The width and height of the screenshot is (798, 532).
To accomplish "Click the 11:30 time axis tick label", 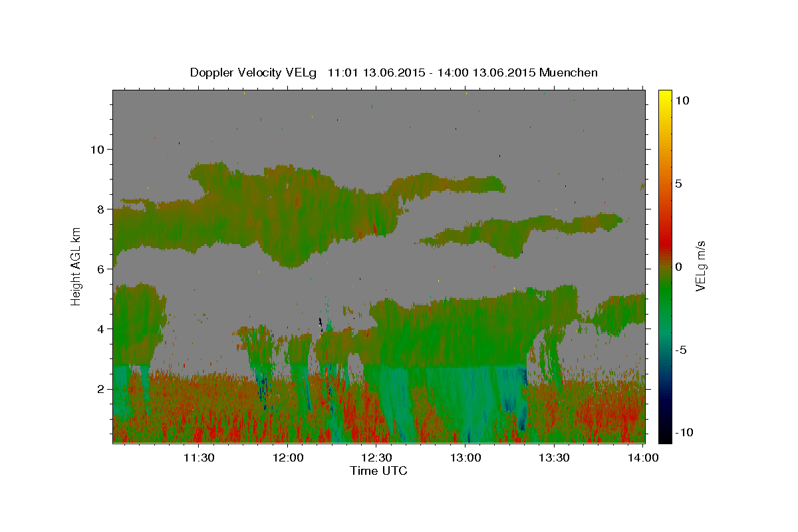I will click(x=199, y=458).
